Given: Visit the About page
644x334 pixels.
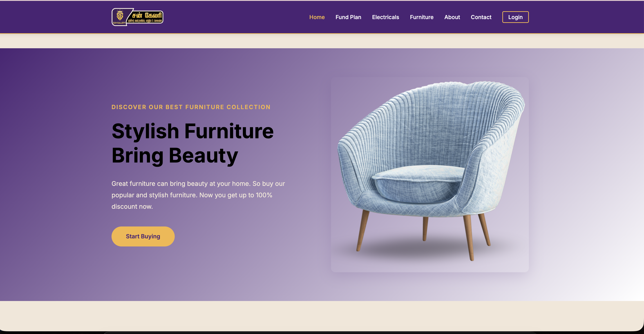Looking at the screenshot, I should [452, 17].
